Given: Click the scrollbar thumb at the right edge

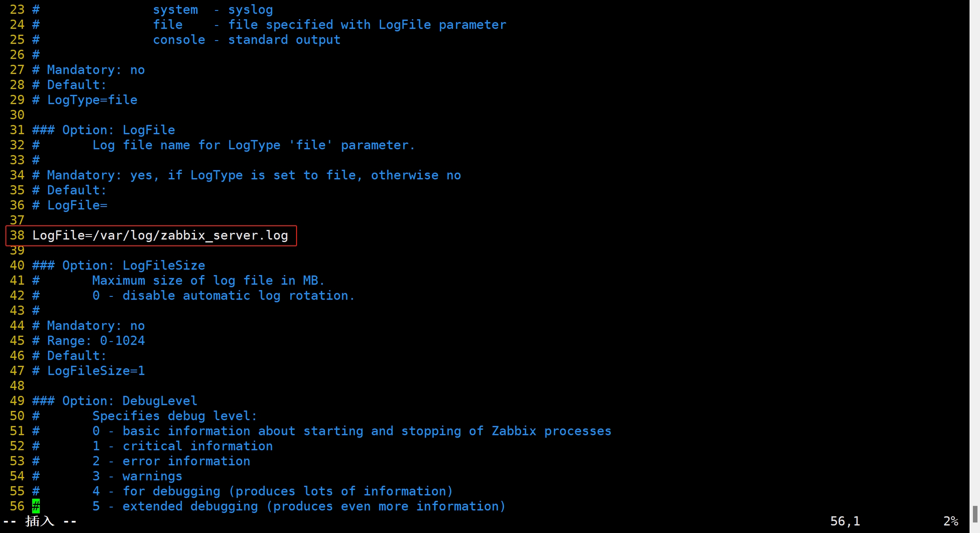Looking at the screenshot, I should [x=975, y=514].
